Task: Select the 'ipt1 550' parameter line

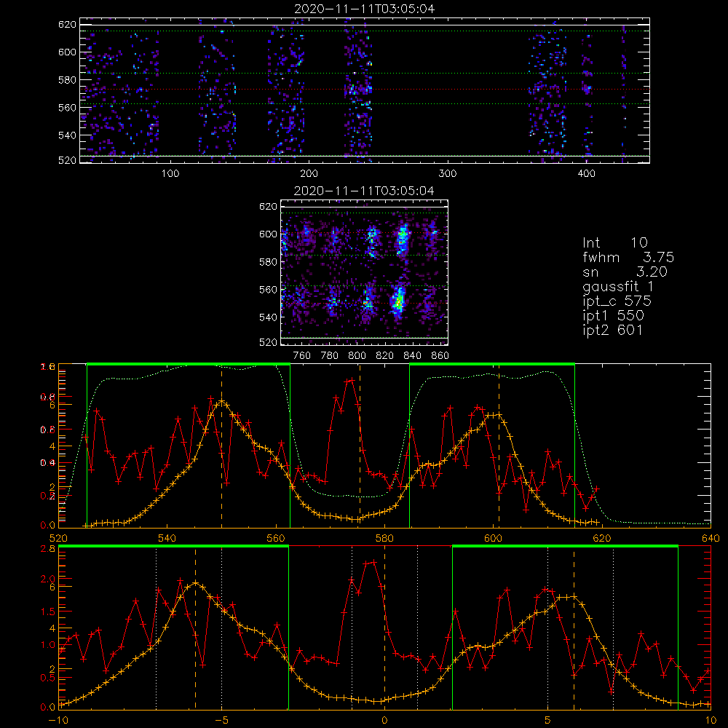Action: 613,316
